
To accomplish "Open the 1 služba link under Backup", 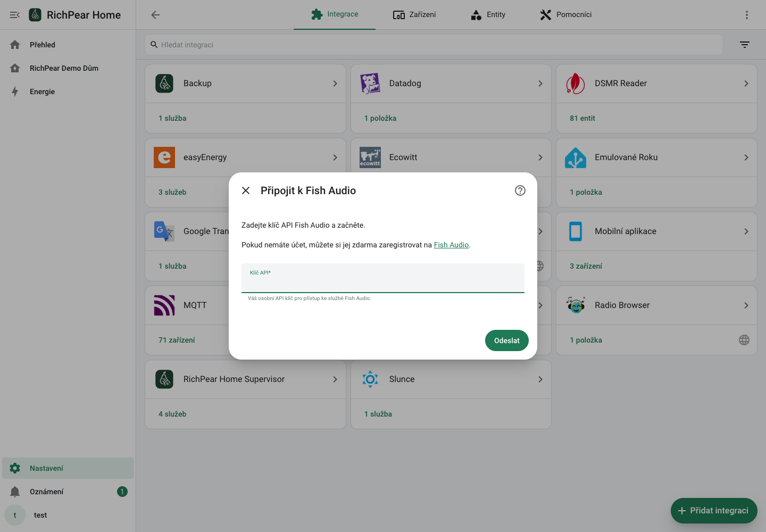I will coord(172,118).
